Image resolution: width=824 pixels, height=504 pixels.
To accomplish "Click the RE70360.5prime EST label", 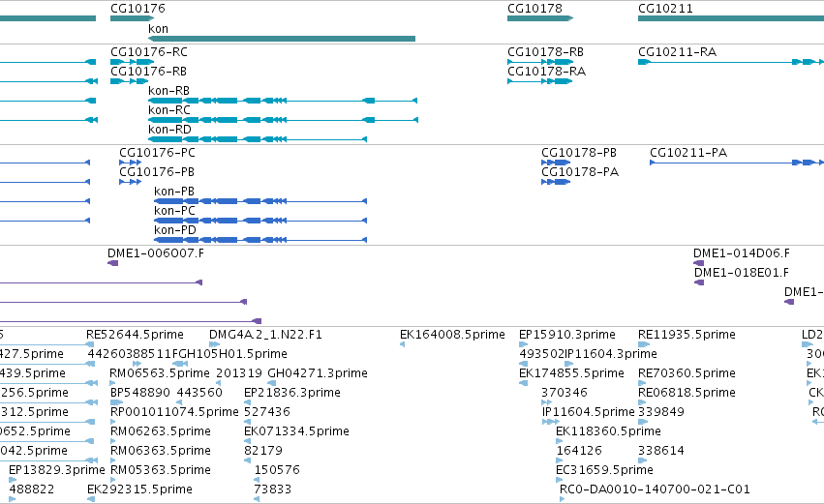I will click(x=687, y=373).
